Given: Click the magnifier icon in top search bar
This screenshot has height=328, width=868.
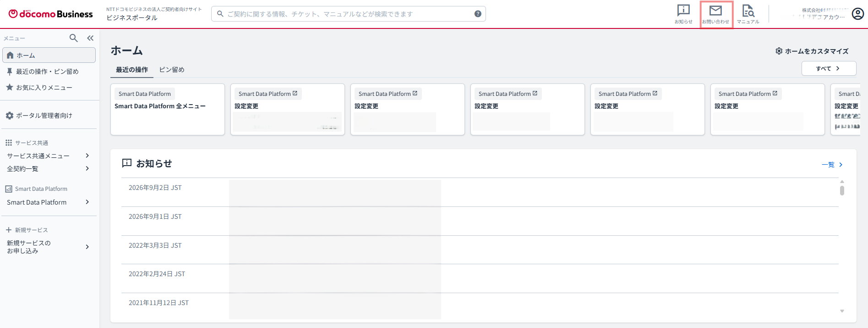Looking at the screenshot, I should point(220,14).
